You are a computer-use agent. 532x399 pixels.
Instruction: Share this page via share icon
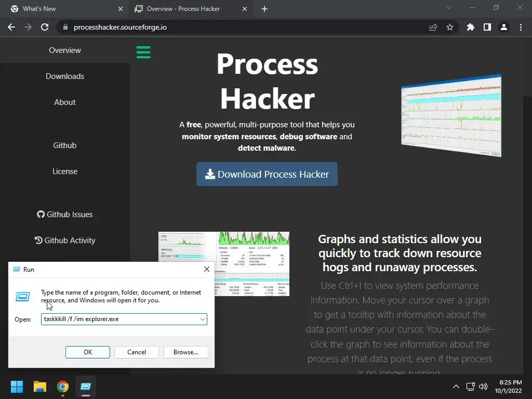tap(433, 27)
